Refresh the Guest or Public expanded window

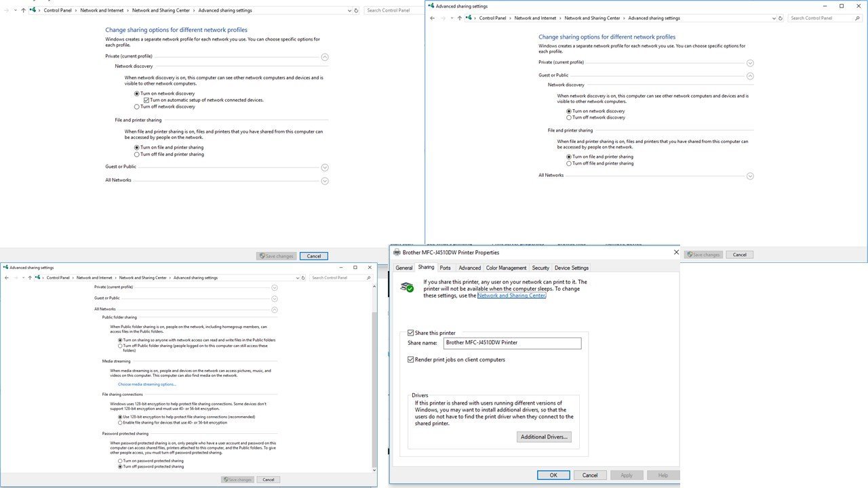[781, 18]
